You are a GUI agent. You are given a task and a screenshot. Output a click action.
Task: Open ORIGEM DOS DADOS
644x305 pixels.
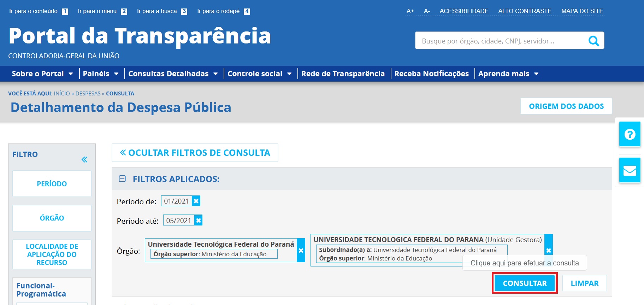(x=566, y=106)
